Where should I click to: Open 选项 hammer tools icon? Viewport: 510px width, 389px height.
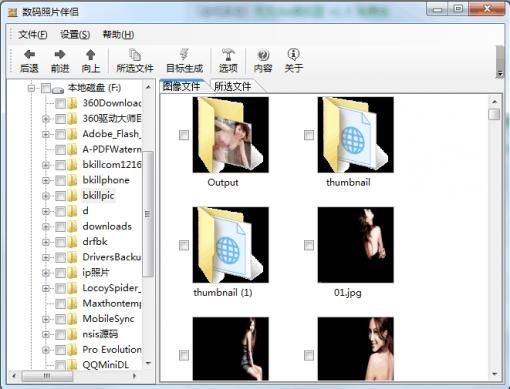228,54
